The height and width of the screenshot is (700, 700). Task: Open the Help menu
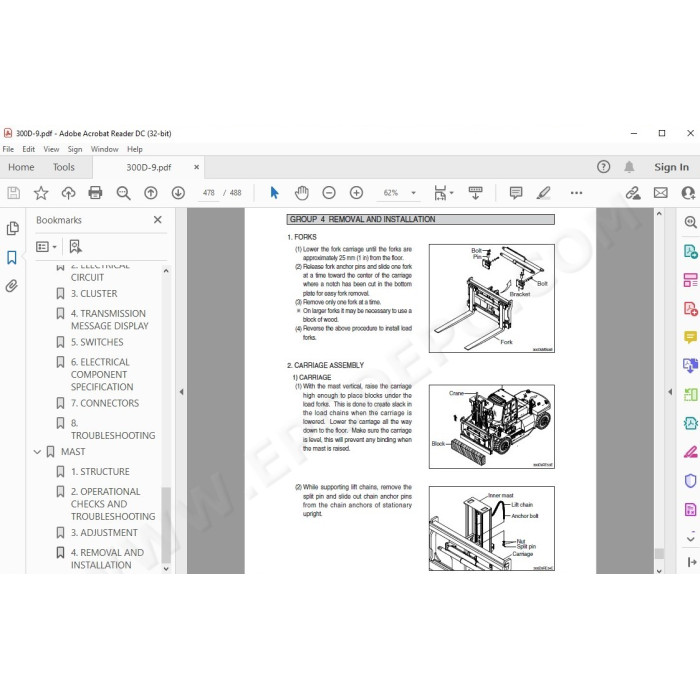tap(135, 149)
